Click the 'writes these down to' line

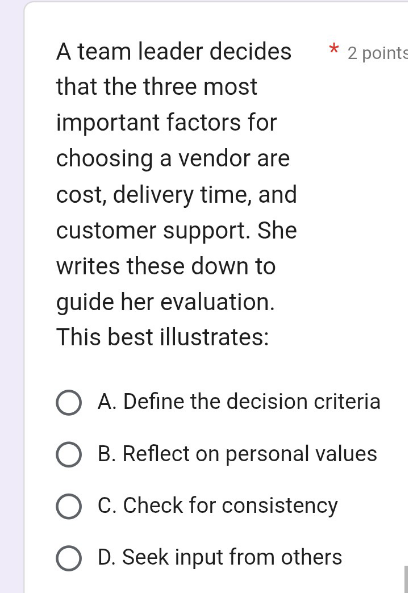(x=166, y=266)
